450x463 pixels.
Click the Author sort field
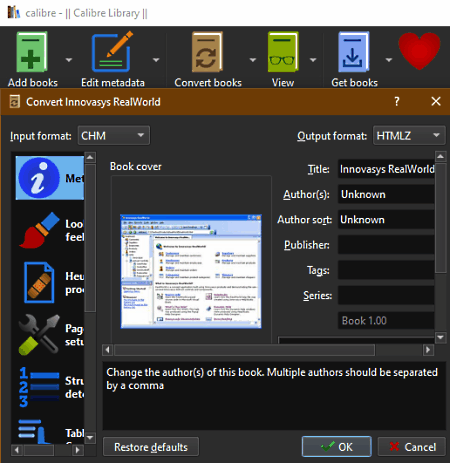pyautogui.click(x=386, y=220)
